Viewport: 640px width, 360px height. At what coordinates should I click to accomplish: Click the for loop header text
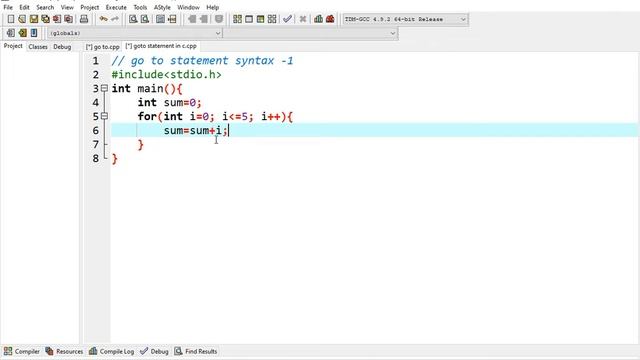[215, 116]
